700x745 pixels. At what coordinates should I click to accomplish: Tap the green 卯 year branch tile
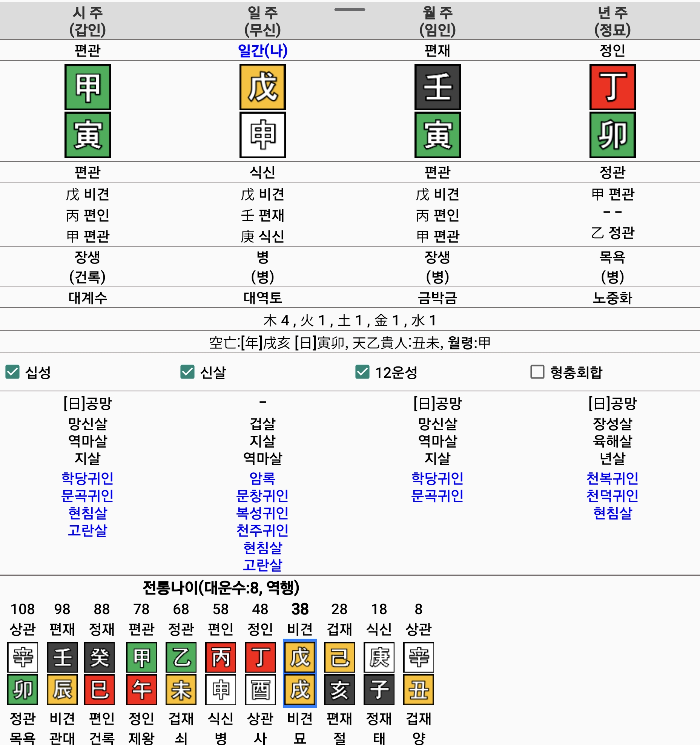[612, 135]
